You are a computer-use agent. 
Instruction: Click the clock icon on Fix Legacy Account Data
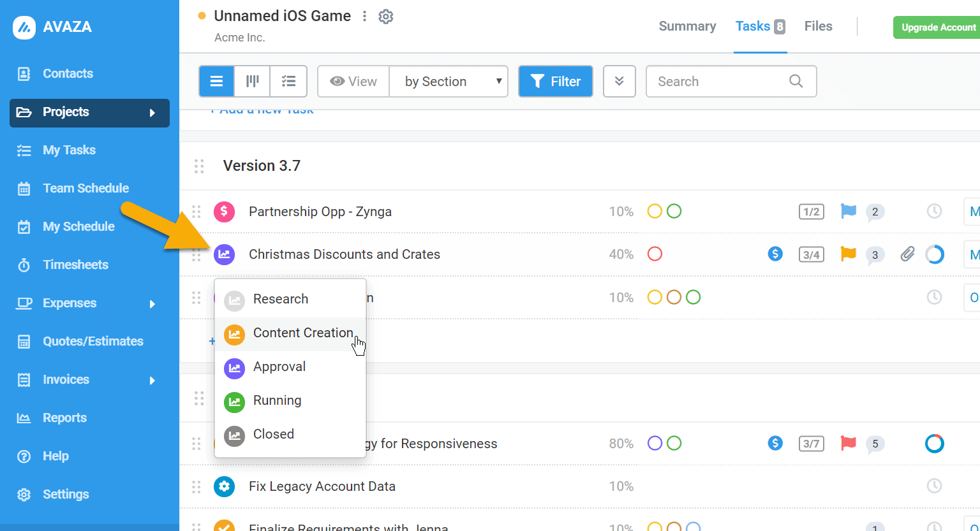pyautogui.click(x=934, y=486)
